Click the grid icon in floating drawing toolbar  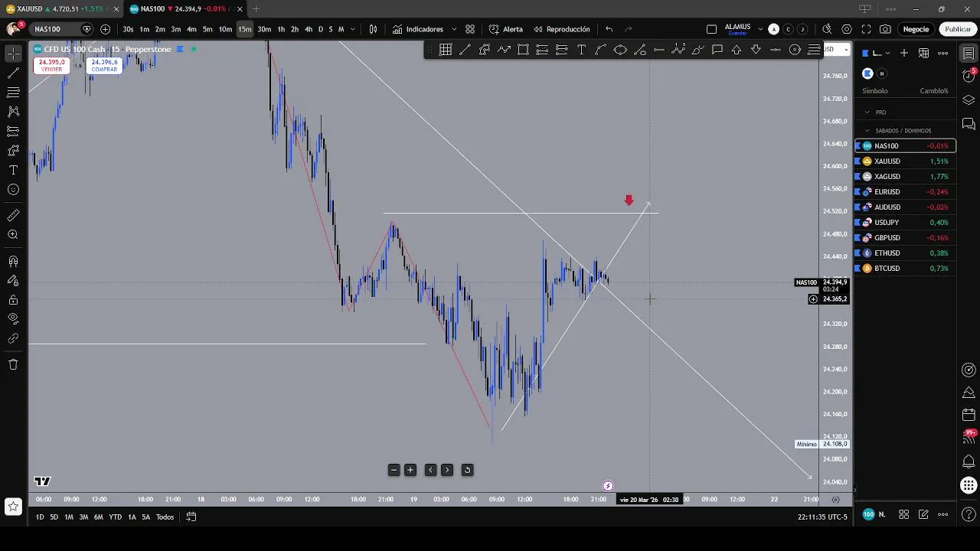point(446,50)
